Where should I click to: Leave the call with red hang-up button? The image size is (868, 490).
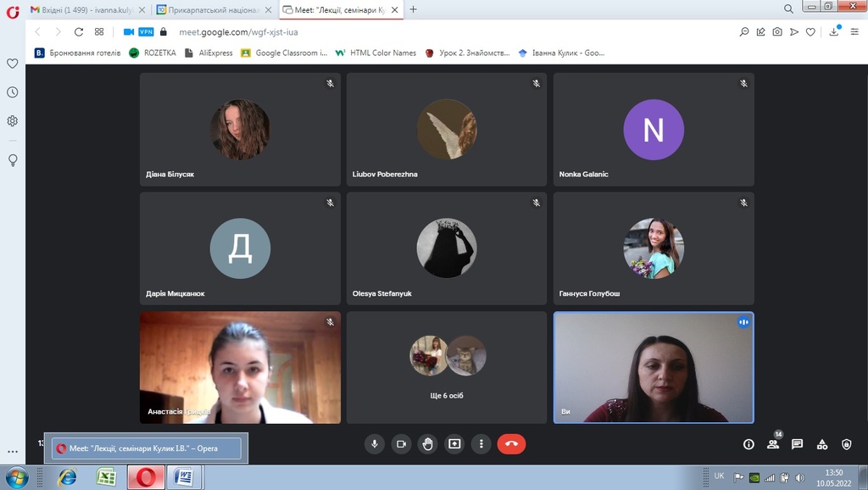click(x=511, y=443)
